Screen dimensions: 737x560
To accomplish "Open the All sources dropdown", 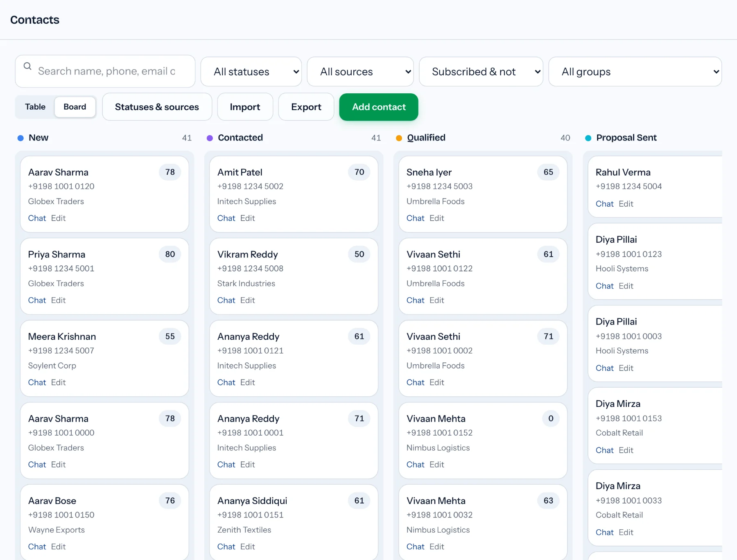I will click(360, 72).
